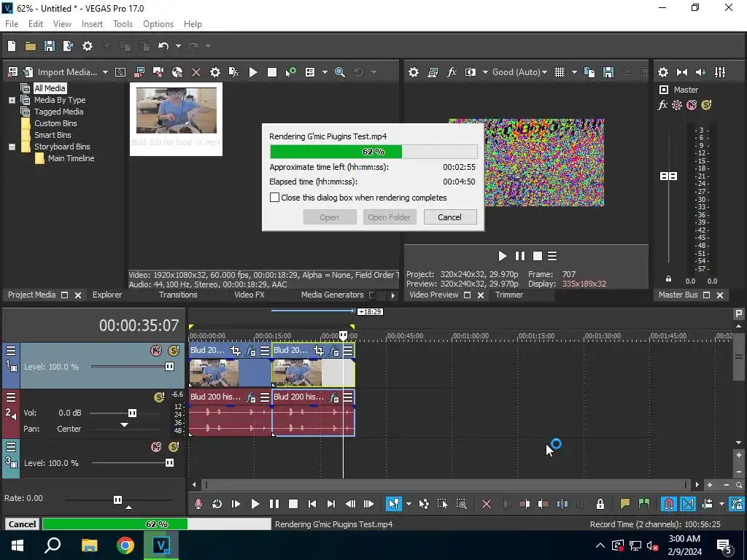The height and width of the screenshot is (560, 747).
Task: Adjust the playback Rate slider
Action: tap(117, 499)
